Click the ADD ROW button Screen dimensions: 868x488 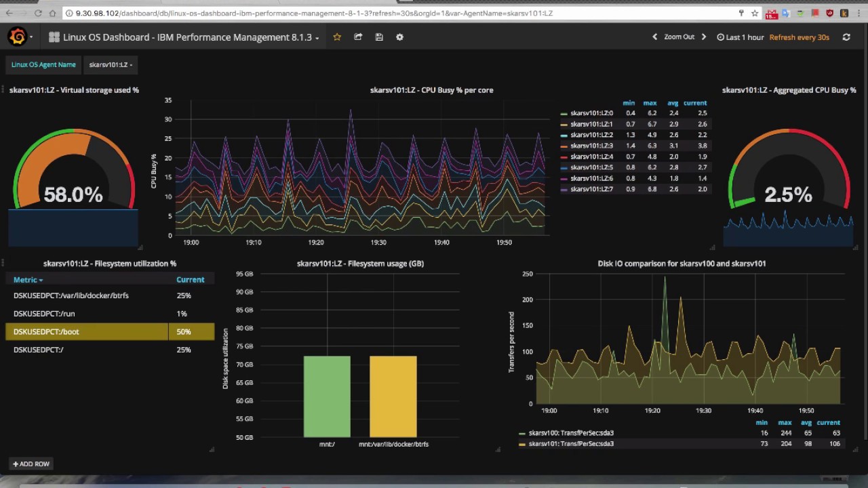(x=31, y=464)
